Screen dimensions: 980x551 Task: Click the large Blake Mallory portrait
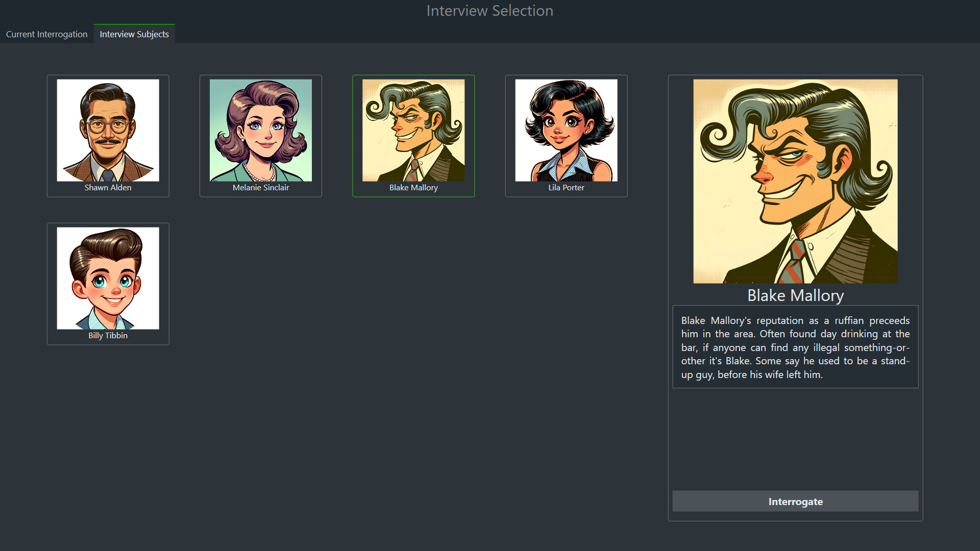coord(795,181)
